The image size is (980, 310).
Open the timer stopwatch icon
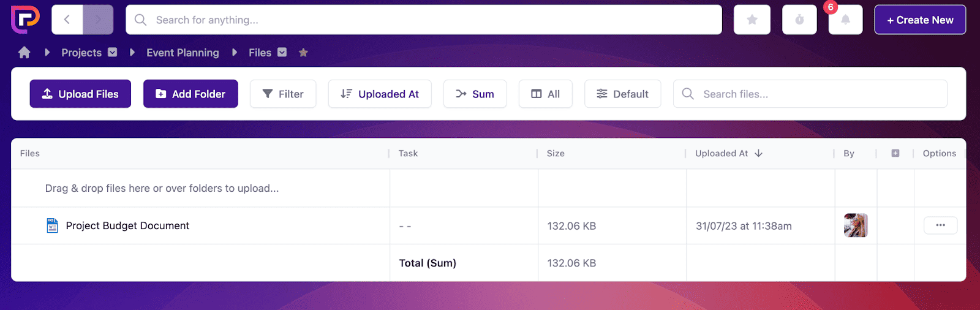(x=799, y=20)
